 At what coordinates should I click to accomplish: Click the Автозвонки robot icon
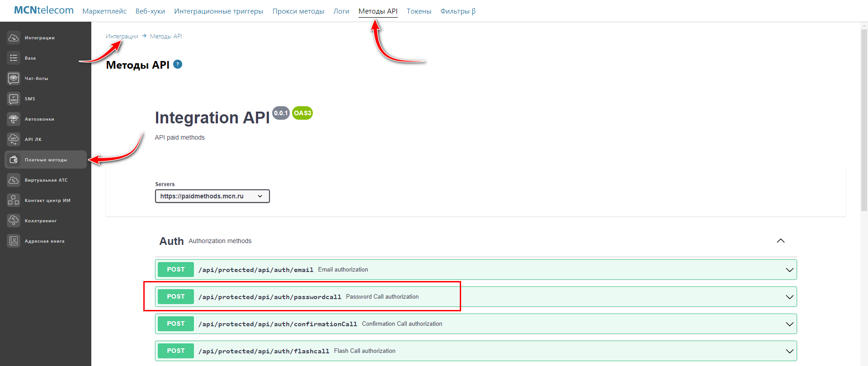[x=14, y=119]
